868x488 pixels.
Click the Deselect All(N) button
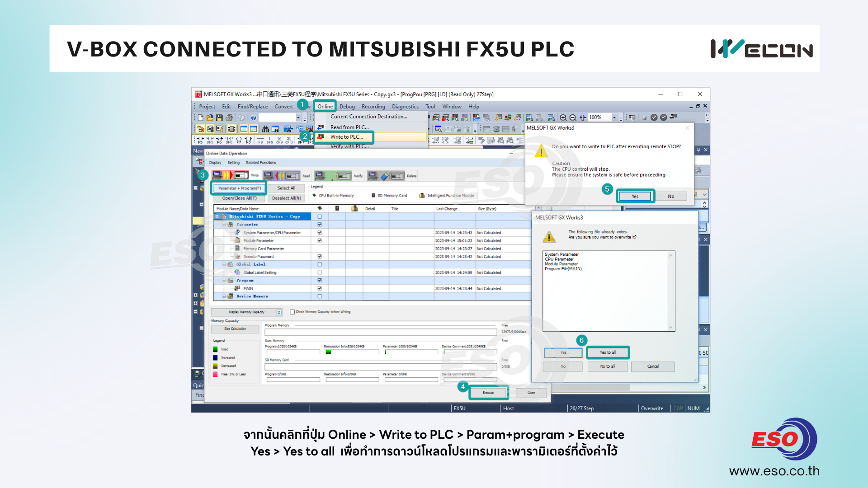point(286,198)
